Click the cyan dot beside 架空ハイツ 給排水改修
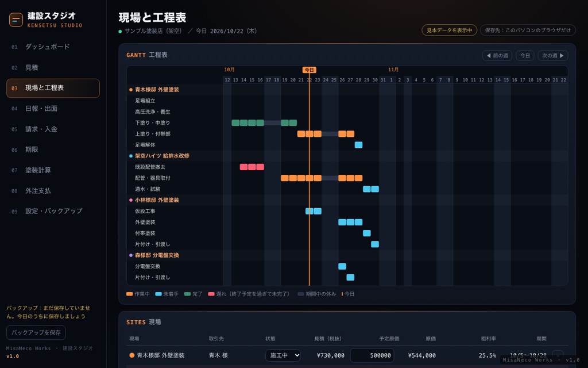 (131, 156)
